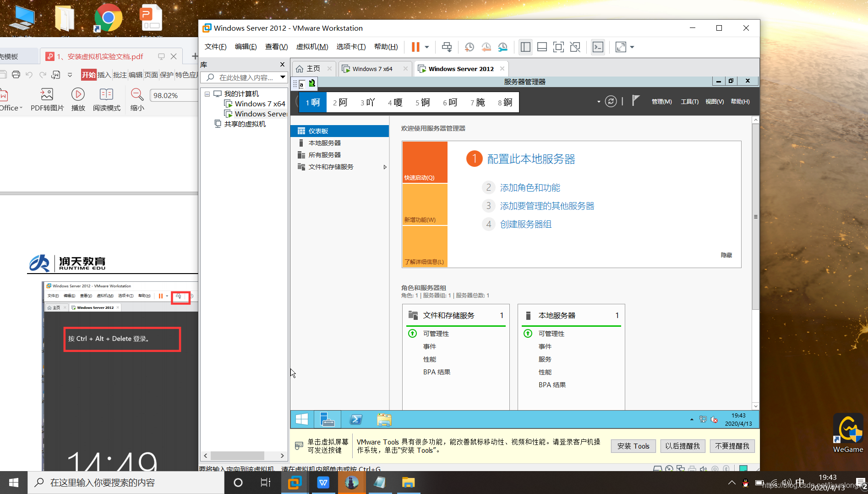Toggle Unity mode in the VMware toolbar
The image size is (868, 494).
575,47
